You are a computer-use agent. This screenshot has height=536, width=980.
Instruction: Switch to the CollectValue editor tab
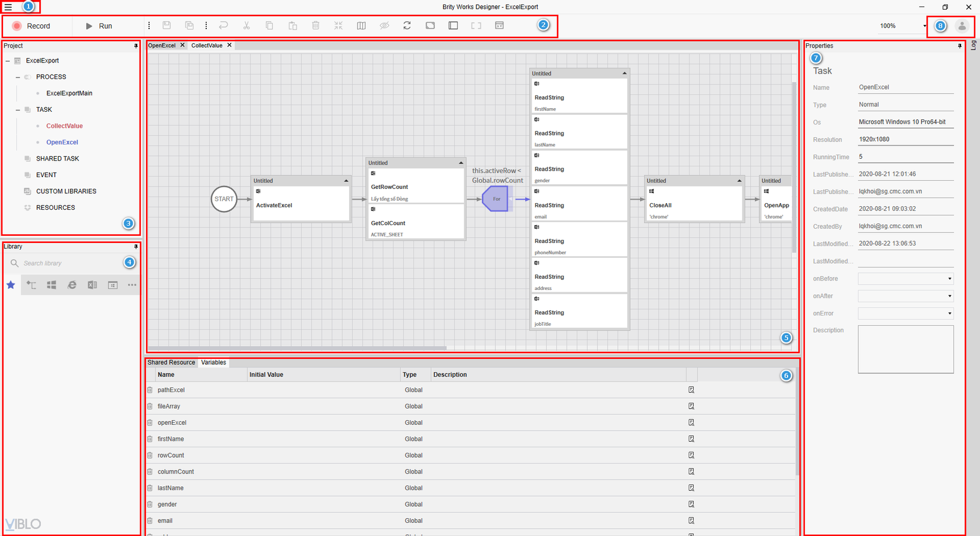pos(207,46)
